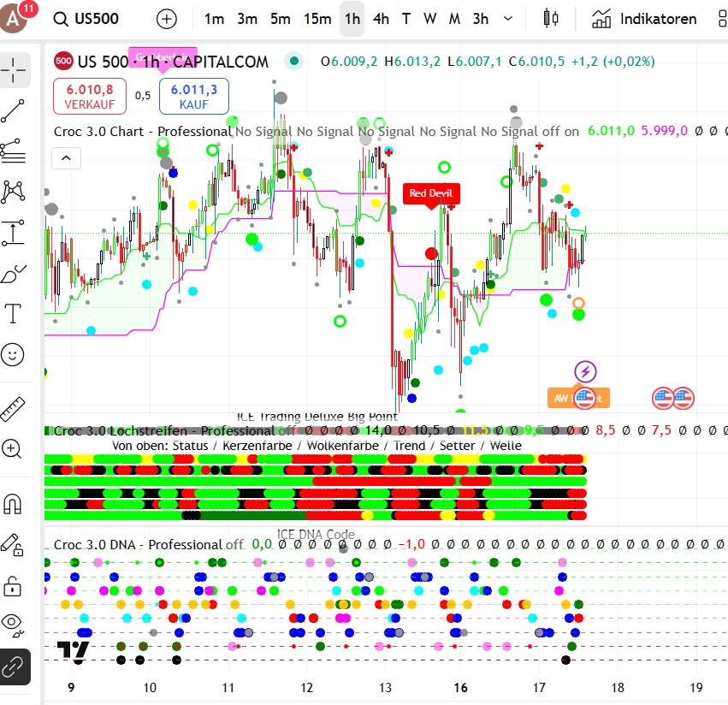Viewport: 728px width, 705px height.
Task: Toggle magnet mode for drawings
Action: (x=15, y=504)
